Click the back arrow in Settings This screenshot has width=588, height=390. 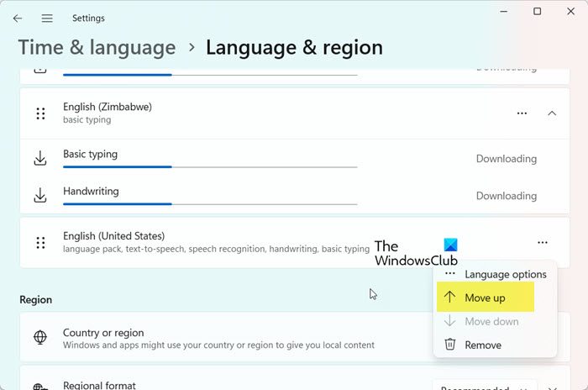(x=18, y=18)
